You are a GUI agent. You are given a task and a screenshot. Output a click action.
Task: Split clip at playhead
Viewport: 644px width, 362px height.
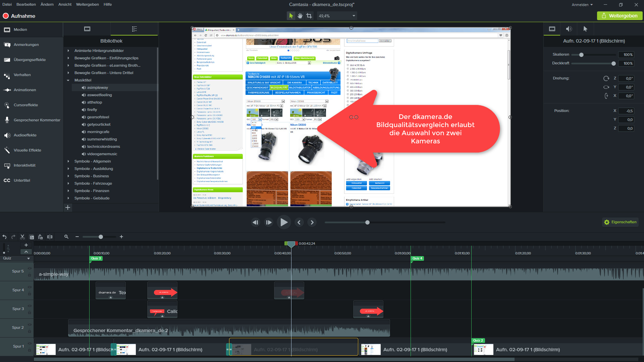pos(50,237)
